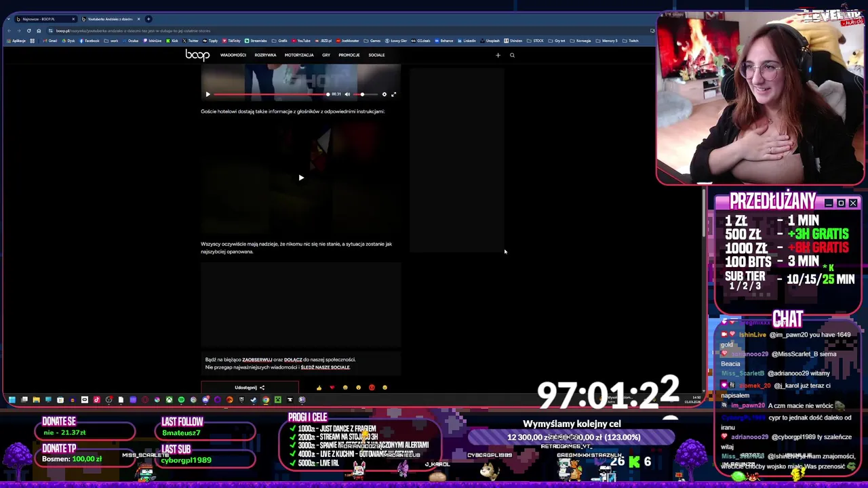This screenshot has width=868, height=488.
Task: Open Xbox app from the taskbar
Action: [169, 400]
